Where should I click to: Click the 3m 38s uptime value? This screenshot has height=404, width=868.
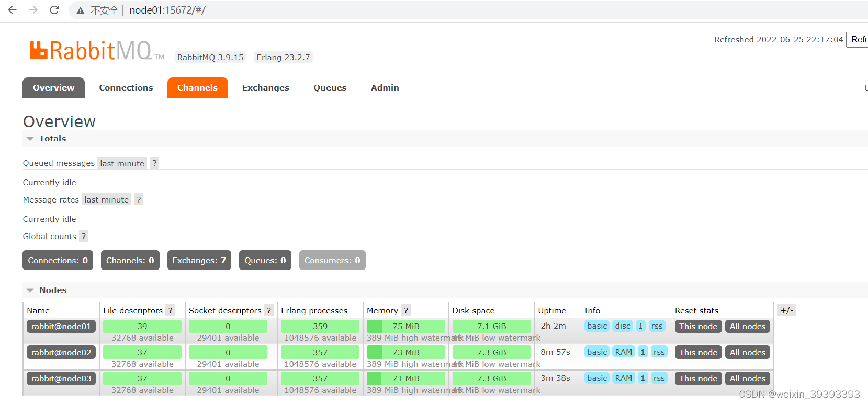[x=556, y=378]
